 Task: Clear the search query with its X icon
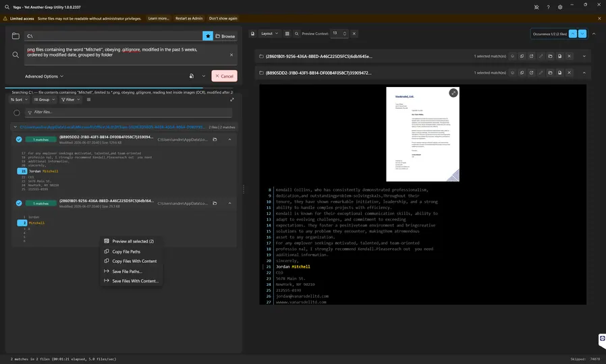click(x=231, y=55)
